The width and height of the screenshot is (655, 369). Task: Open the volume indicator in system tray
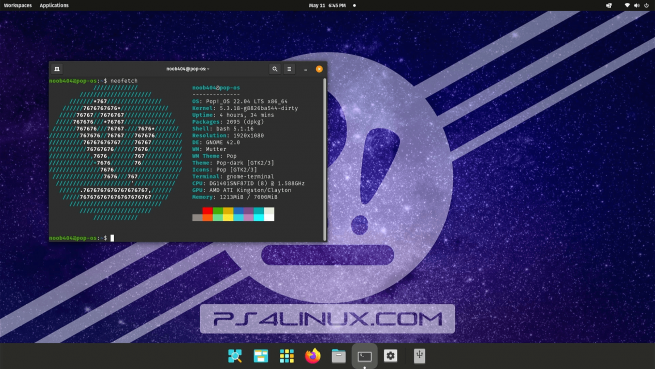637,5
